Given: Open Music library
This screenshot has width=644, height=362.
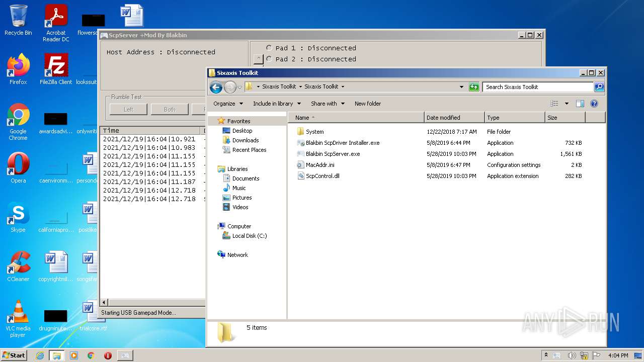Looking at the screenshot, I should click(x=239, y=188).
